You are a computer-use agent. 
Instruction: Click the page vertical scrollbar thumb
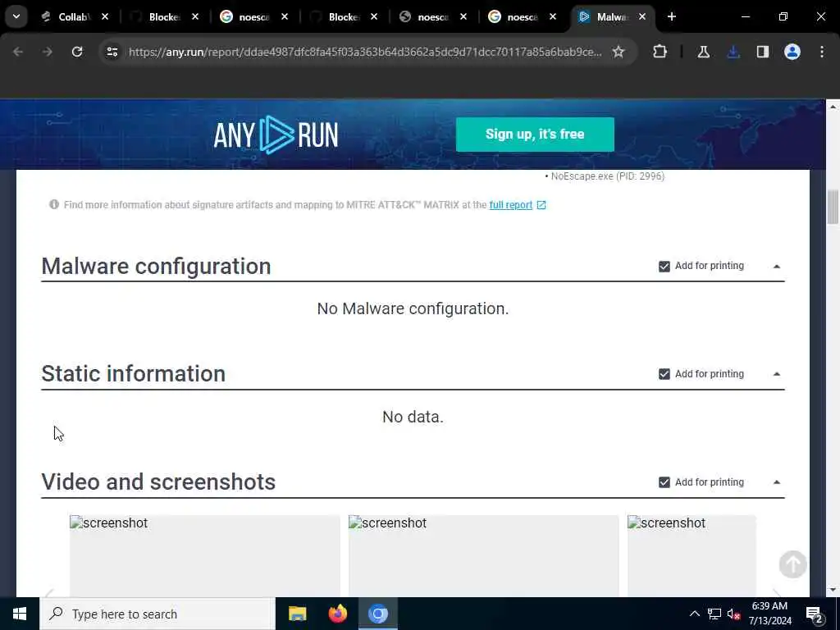[x=833, y=207]
